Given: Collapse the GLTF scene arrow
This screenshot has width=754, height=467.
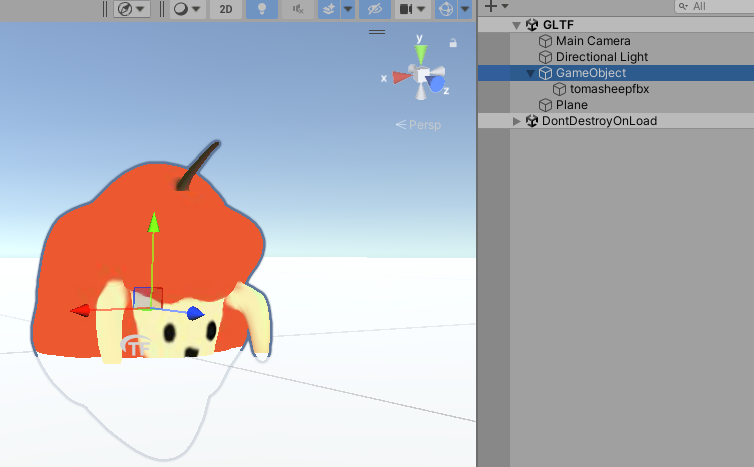Looking at the screenshot, I should (516, 25).
